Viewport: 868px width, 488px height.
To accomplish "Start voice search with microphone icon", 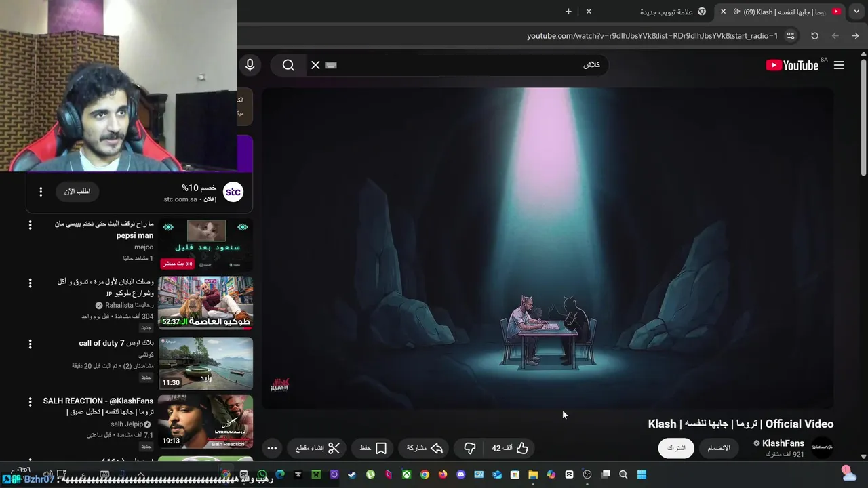I will click(250, 65).
